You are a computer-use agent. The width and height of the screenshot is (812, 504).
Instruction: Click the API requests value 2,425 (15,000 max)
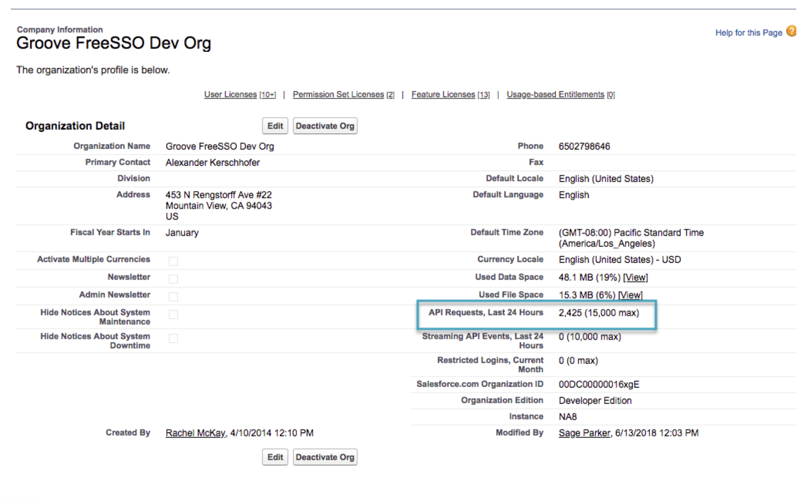tap(599, 313)
